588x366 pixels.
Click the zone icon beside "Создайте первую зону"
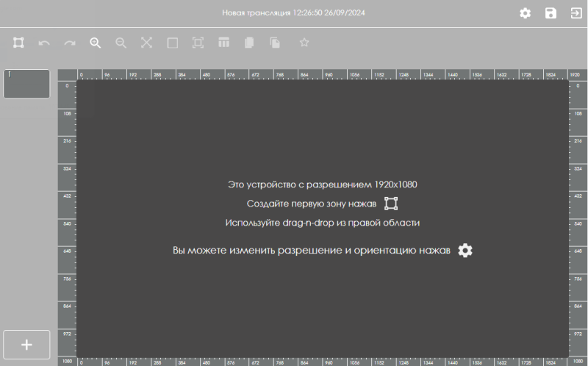click(391, 204)
